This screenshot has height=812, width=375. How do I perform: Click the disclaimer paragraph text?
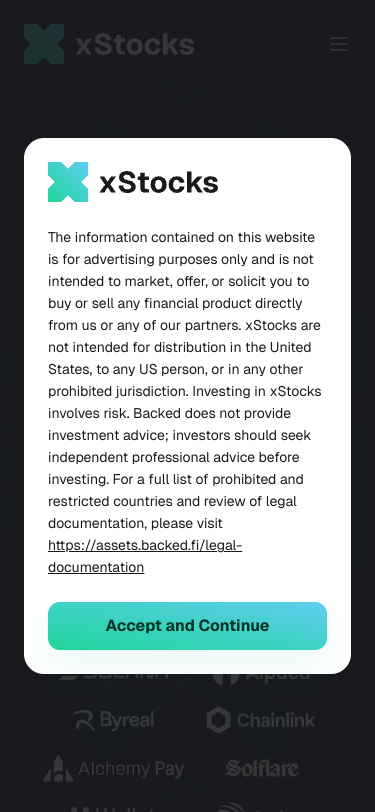185,380
